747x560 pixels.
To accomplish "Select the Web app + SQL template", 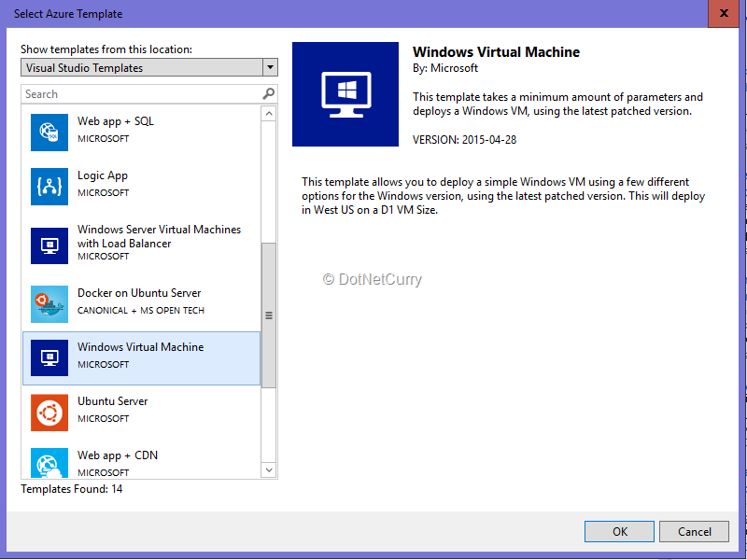I will 142,132.
